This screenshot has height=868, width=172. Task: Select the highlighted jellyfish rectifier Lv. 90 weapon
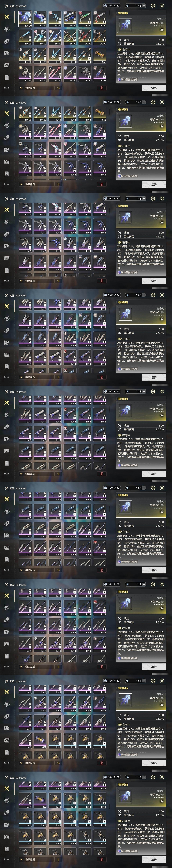point(25,18)
